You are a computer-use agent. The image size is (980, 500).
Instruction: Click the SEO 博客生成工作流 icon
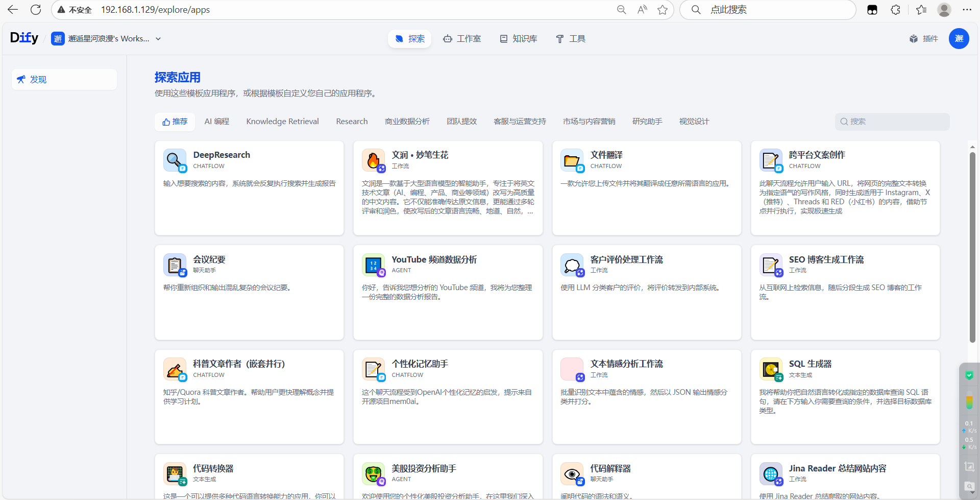click(x=770, y=265)
